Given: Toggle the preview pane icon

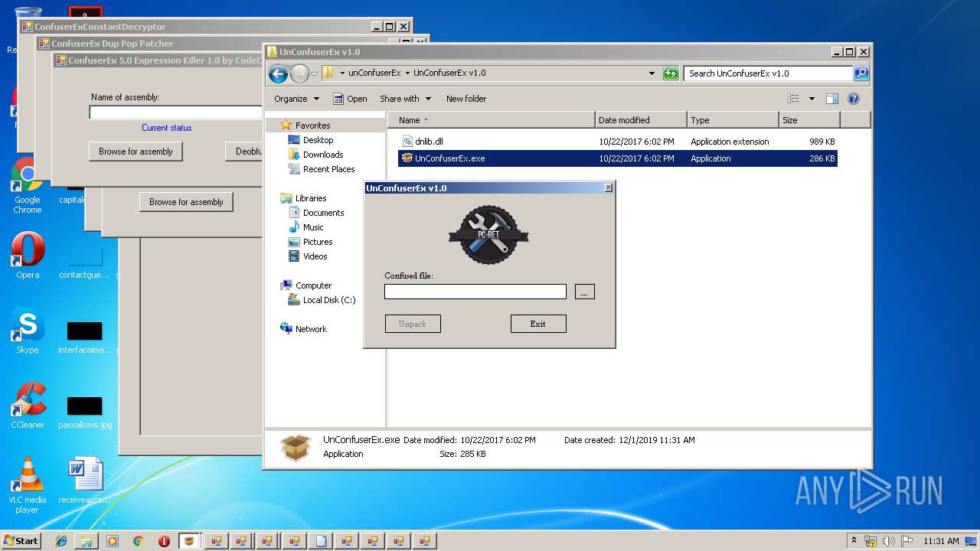Looking at the screenshot, I should [x=832, y=99].
